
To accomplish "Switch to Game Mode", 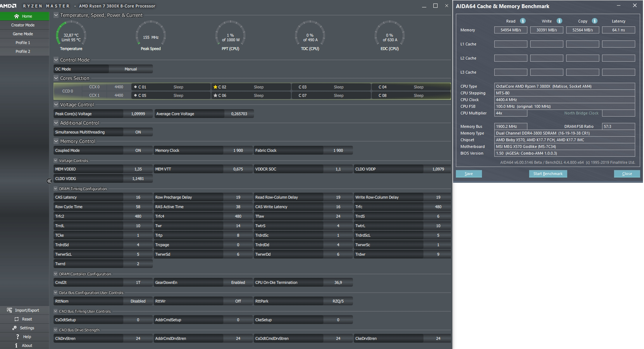I will (25, 34).
